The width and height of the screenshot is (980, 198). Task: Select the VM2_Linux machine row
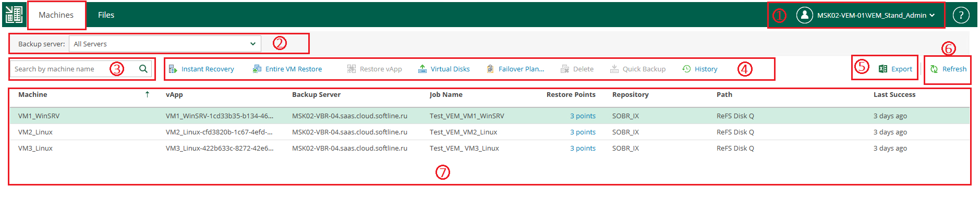click(489, 132)
